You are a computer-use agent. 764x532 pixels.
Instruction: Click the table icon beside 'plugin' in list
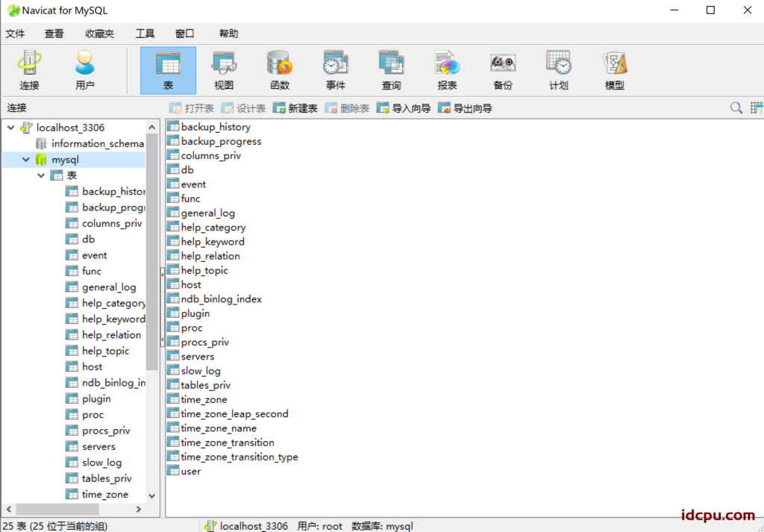pyautogui.click(x=173, y=313)
